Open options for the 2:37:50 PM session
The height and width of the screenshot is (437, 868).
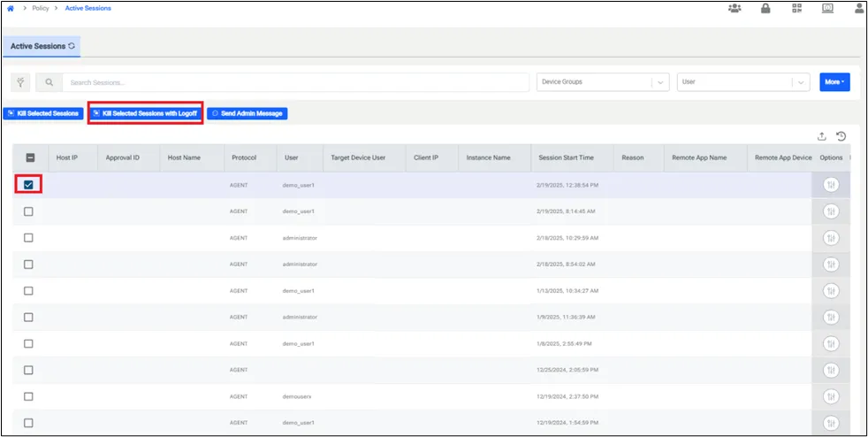click(830, 396)
